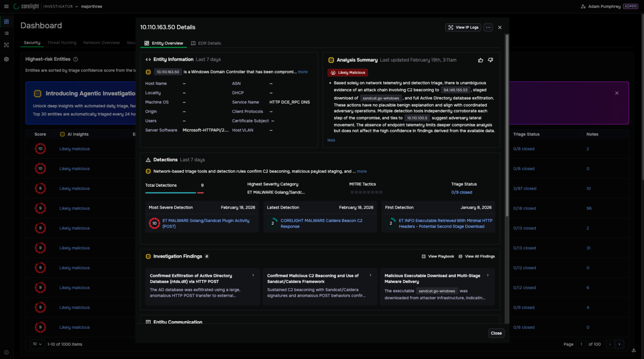Expand entity description with more link

303,72
